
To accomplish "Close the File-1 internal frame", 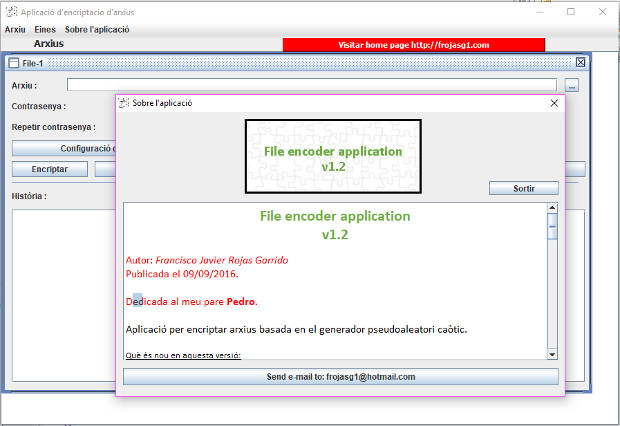I will (580, 62).
